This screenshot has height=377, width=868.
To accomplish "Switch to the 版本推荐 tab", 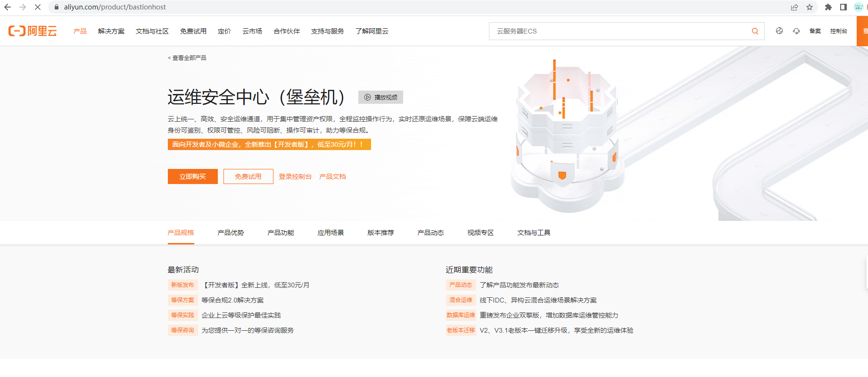I will pyautogui.click(x=381, y=233).
